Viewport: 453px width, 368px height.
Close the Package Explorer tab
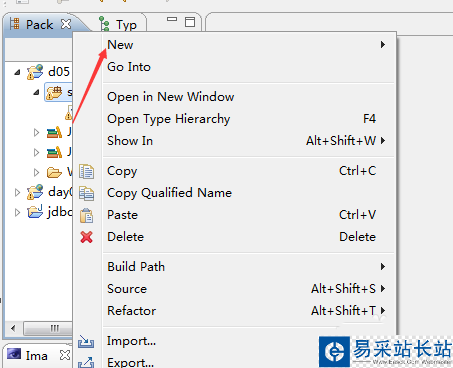pos(66,24)
